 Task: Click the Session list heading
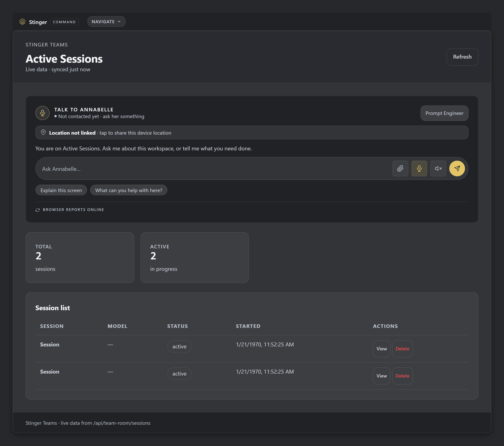[53, 308]
